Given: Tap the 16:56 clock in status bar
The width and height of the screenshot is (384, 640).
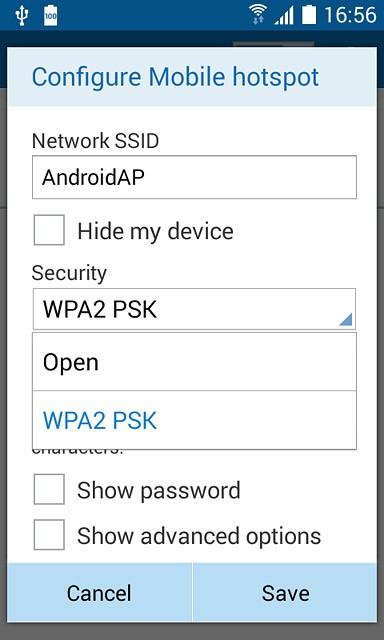Looking at the screenshot, I should tap(350, 16).
